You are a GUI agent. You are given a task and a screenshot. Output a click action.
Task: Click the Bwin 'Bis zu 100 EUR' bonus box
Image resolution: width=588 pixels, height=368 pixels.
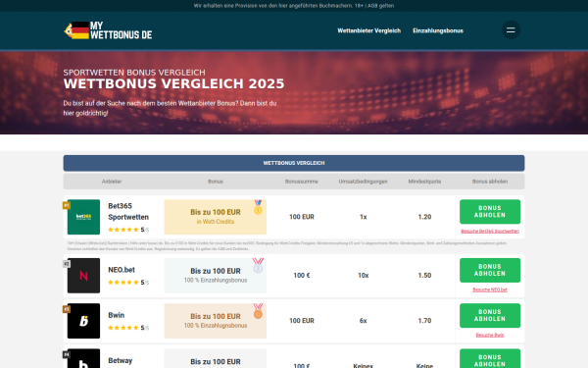click(x=216, y=321)
